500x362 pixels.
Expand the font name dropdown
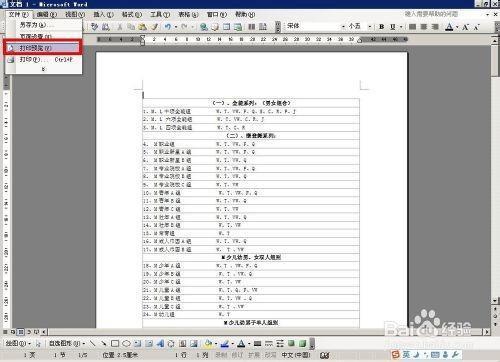coord(343,26)
